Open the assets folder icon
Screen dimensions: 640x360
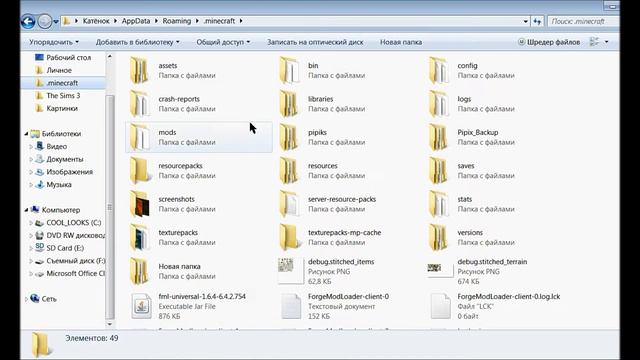140,71
